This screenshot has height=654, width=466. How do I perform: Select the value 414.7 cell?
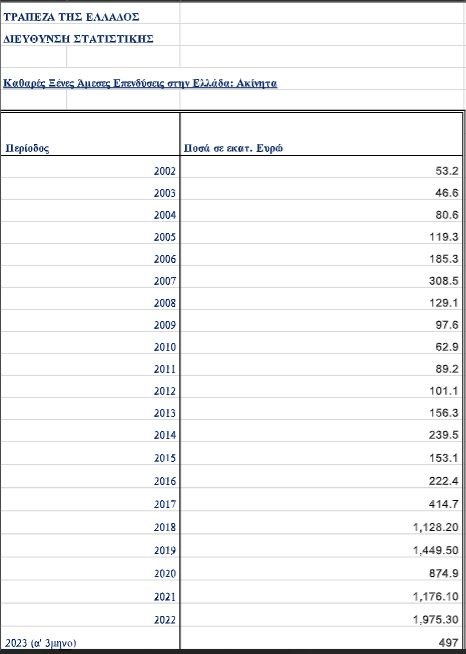click(x=321, y=504)
